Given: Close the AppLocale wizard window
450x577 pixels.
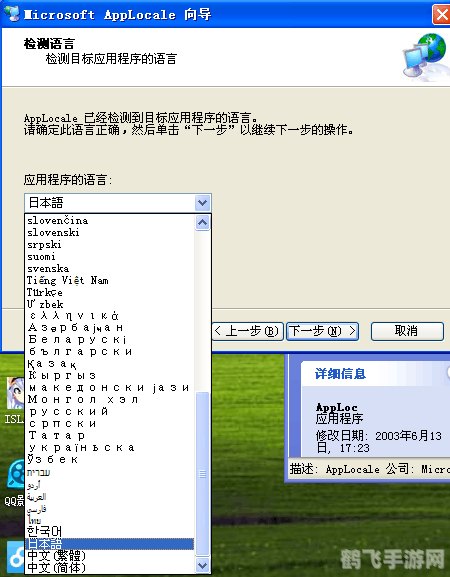Looking at the screenshot, I should 441,15.
